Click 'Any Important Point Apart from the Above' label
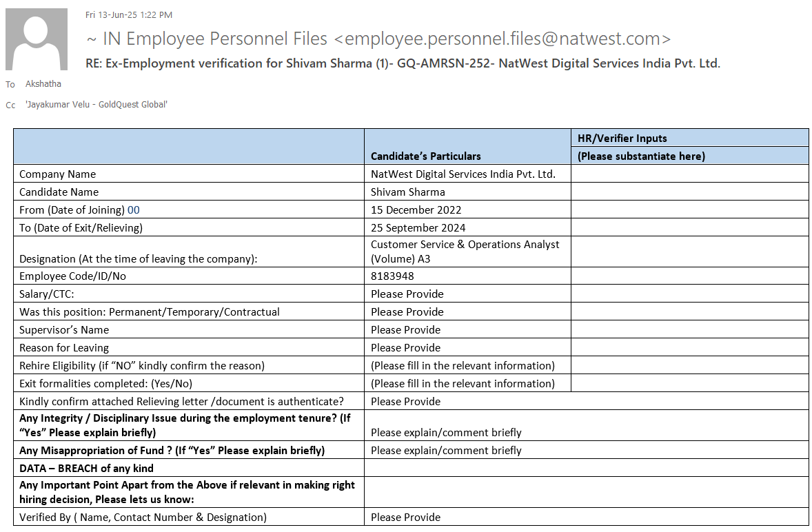 pos(187,492)
